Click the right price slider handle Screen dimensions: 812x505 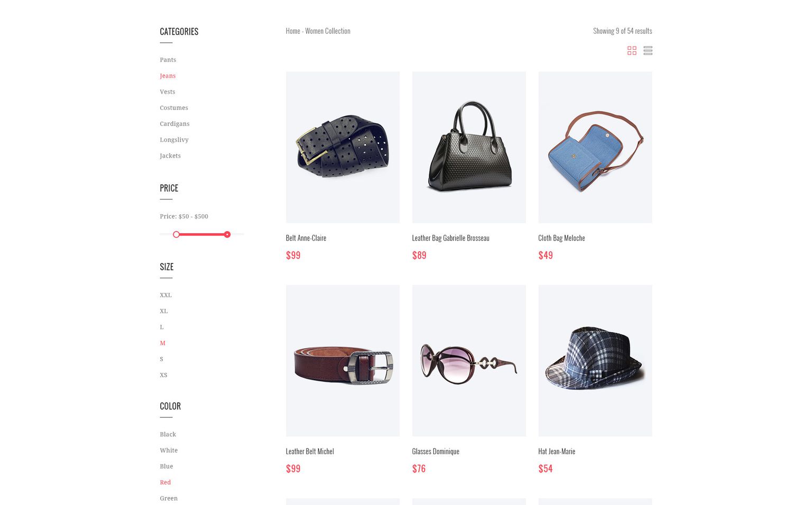227,234
